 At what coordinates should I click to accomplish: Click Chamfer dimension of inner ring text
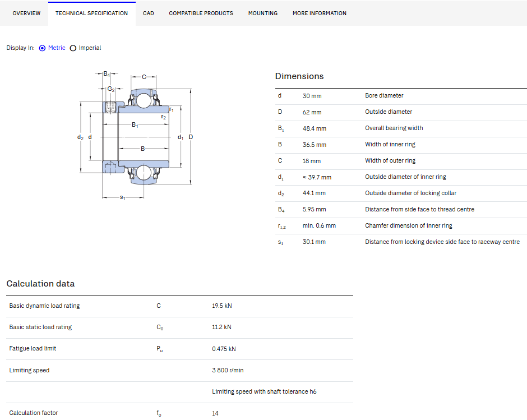pyautogui.click(x=409, y=225)
